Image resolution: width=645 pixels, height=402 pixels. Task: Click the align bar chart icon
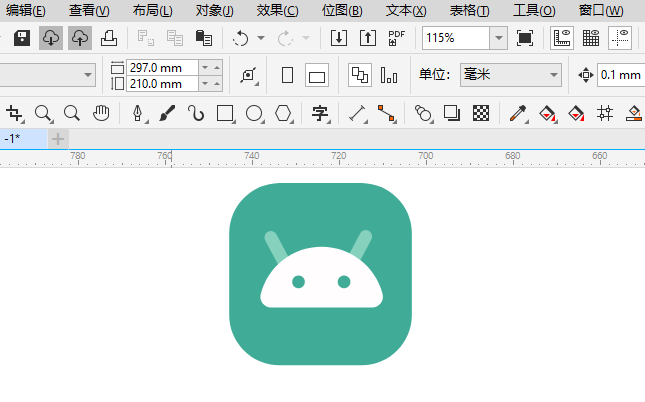[x=389, y=75]
